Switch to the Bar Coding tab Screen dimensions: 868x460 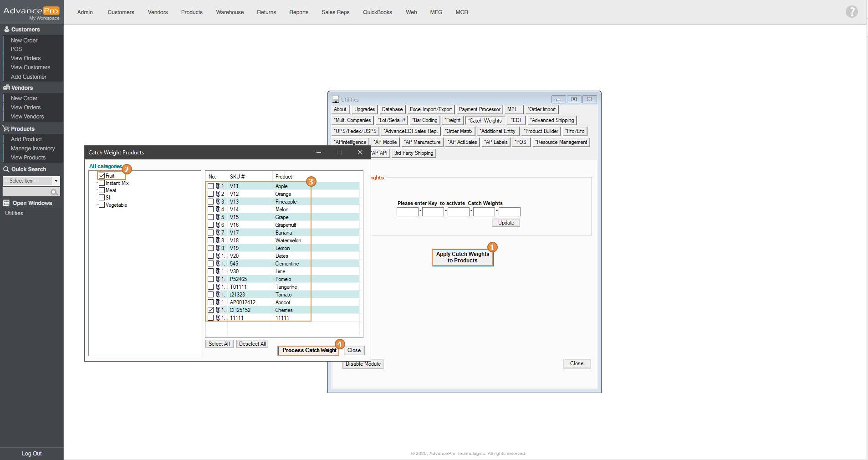coord(425,120)
